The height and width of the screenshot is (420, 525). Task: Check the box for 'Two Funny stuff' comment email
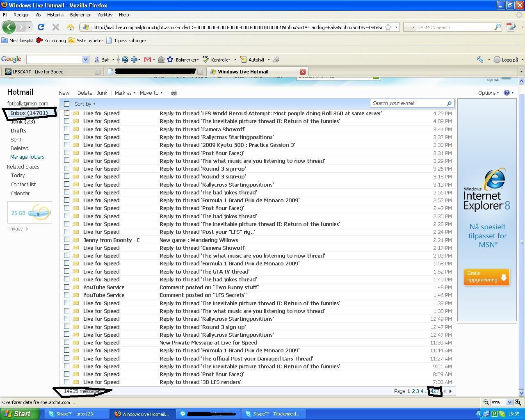click(66, 287)
